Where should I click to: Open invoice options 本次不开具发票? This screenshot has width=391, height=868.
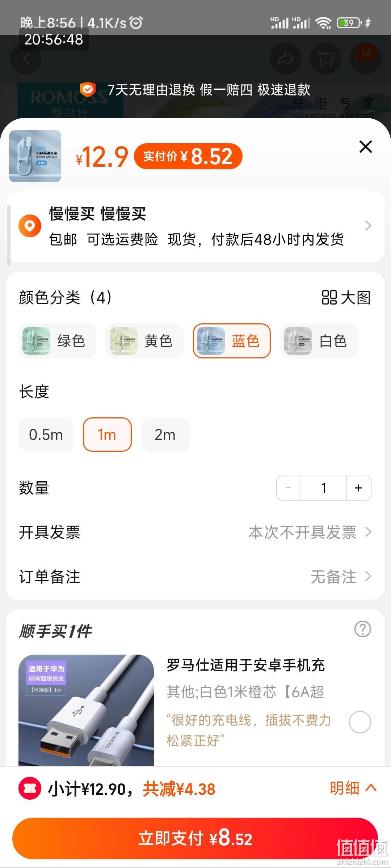click(x=310, y=532)
